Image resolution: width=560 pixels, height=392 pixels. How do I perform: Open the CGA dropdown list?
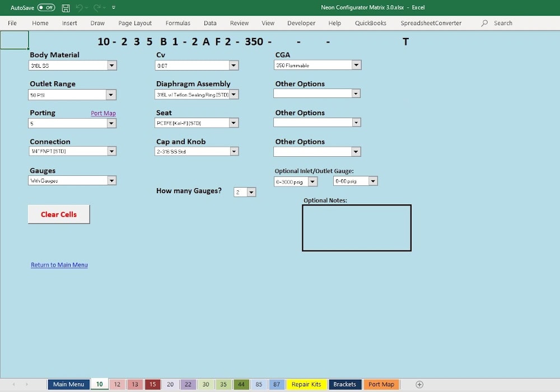(356, 66)
